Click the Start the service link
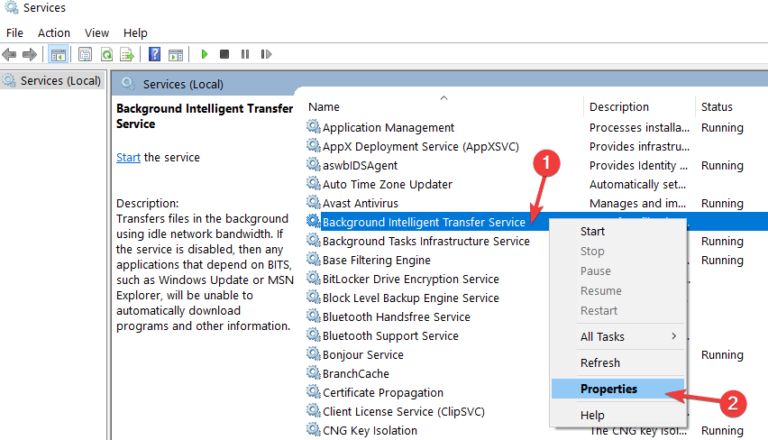The width and height of the screenshot is (768, 440). tap(128, 157)
